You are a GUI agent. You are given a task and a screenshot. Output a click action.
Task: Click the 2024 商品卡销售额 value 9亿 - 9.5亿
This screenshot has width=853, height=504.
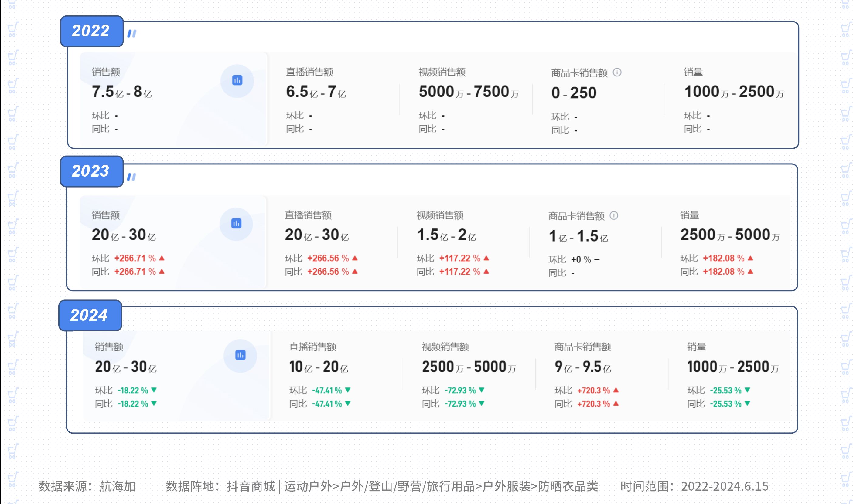(582, 367)
